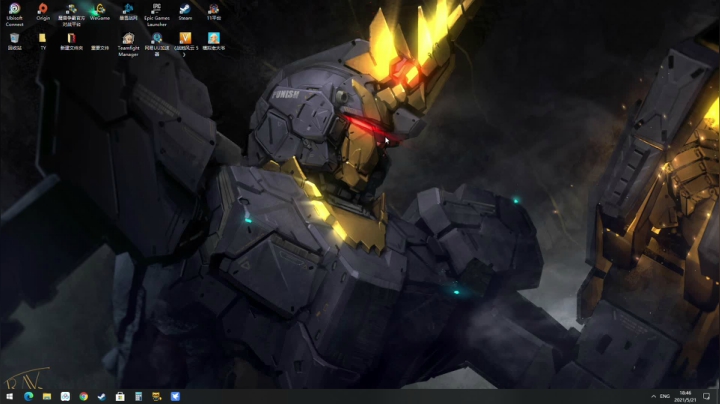Select the TY folder on the desktop
Image resolution: width=720 pixels, height=404 pixels.
43,41
